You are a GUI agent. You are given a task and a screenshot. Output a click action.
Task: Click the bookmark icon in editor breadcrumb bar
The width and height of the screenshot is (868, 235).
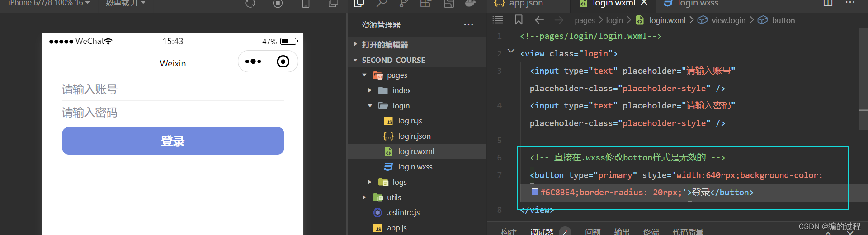[519, 20]
